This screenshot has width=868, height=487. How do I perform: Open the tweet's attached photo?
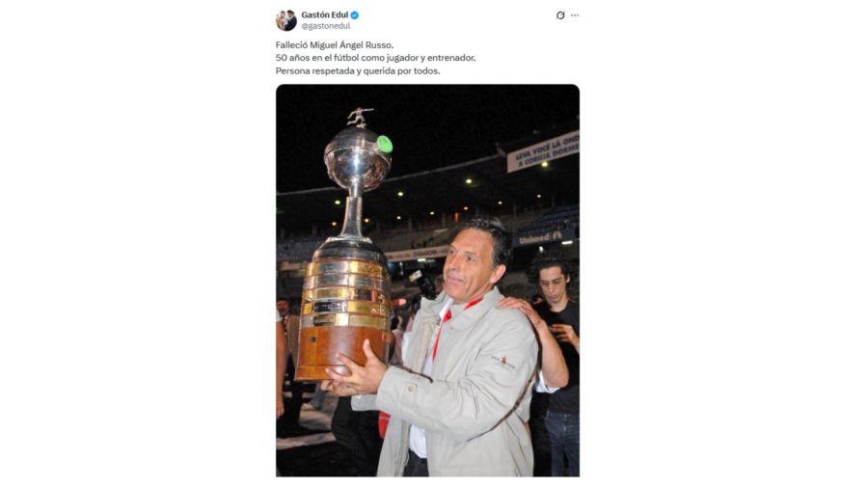(x=427, y=281)
